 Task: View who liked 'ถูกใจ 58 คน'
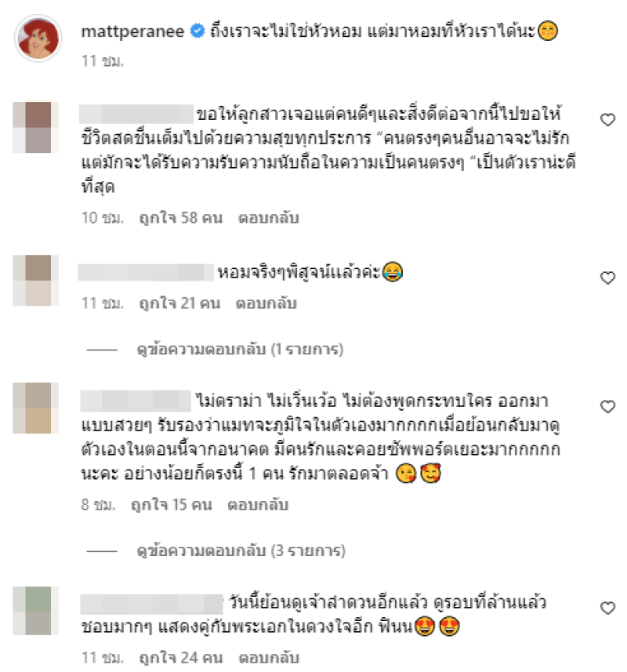181,218
